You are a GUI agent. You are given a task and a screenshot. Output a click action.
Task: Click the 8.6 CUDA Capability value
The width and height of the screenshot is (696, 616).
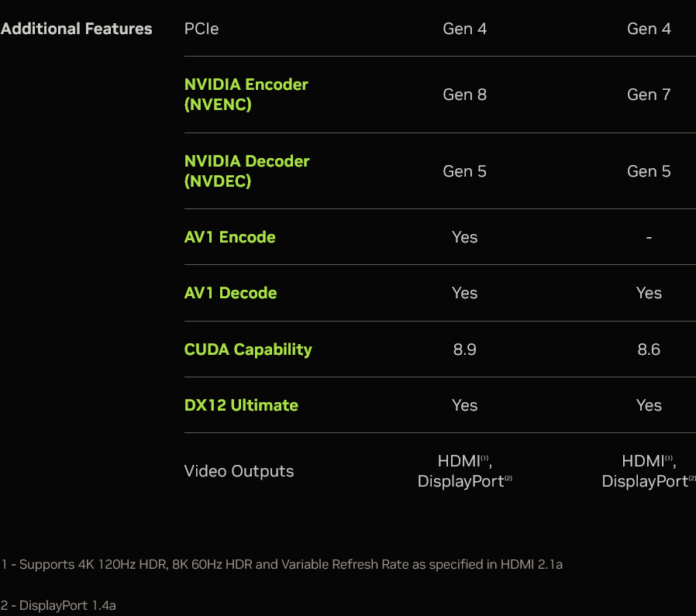649,349
